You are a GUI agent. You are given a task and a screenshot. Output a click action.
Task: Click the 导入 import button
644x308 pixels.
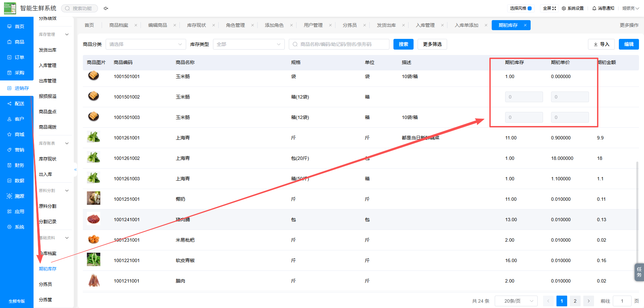click(601, 44)
